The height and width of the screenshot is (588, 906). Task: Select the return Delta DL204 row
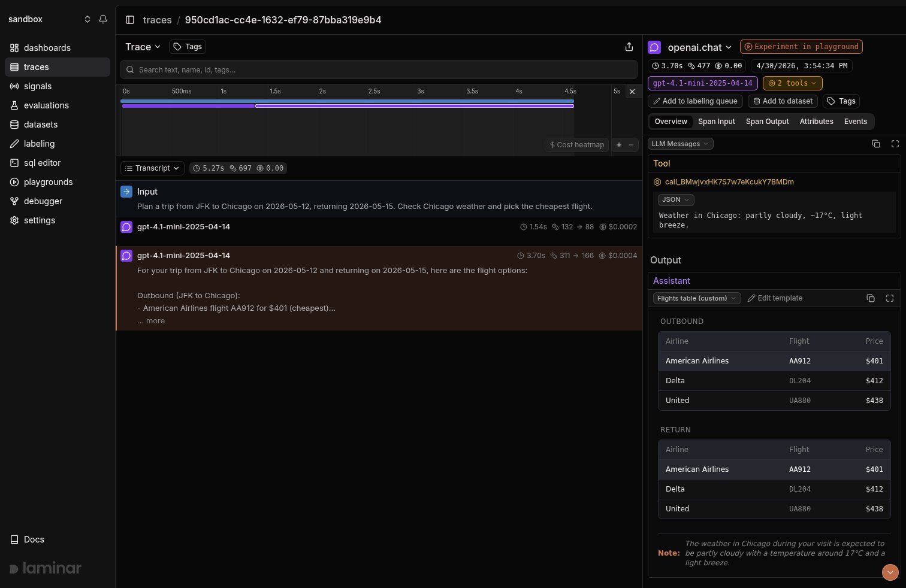[774, 489]
